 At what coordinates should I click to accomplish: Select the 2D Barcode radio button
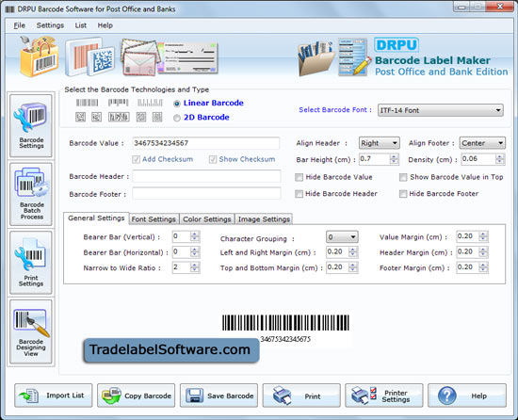(177, 118)
